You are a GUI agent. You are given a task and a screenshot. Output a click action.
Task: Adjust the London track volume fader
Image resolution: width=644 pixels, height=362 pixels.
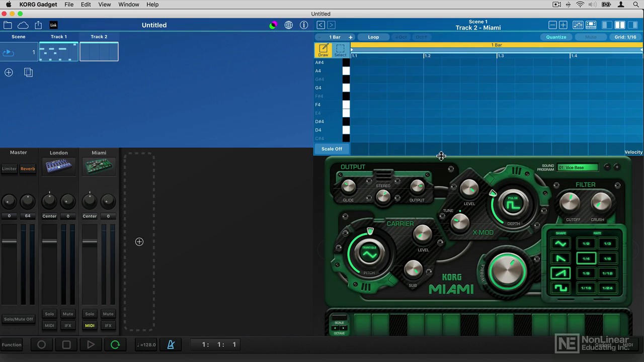click(49, 242)
